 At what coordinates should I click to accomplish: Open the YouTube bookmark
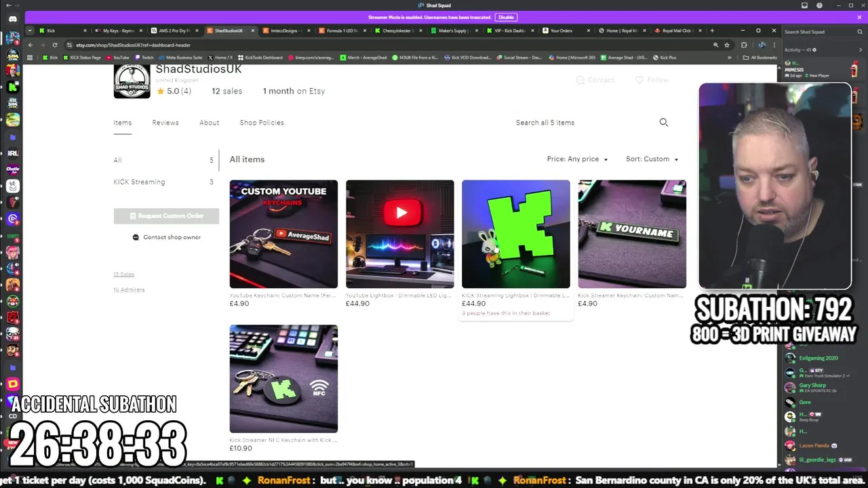coord(118,58)
